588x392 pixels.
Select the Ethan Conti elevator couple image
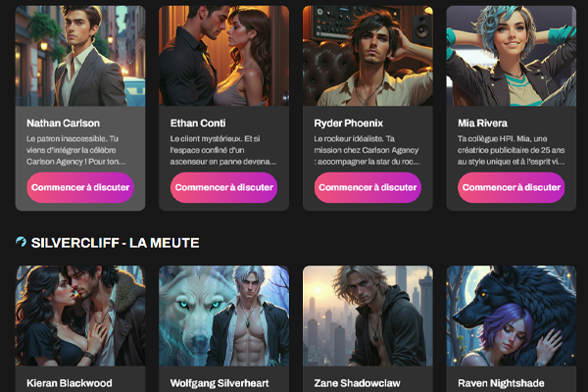pyautogui.click(x=223, y=56)
